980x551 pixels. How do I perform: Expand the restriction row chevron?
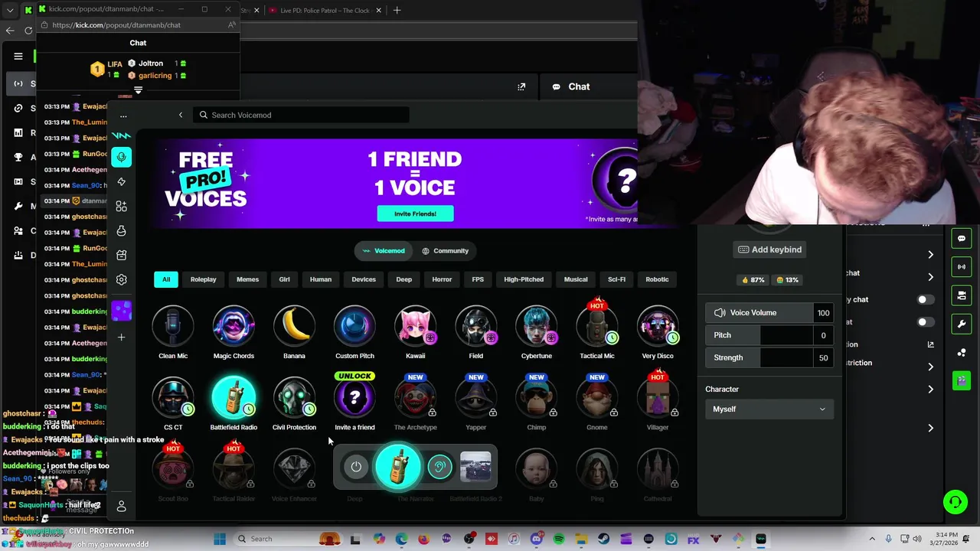[930, 367]
